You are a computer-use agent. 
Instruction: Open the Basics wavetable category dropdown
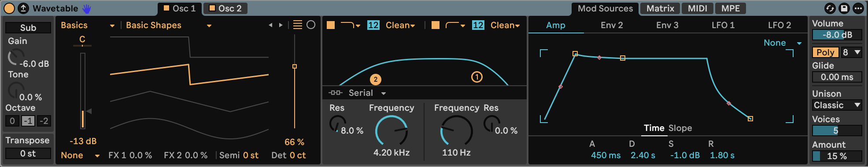pyautogui.click(x=87, y=25)
